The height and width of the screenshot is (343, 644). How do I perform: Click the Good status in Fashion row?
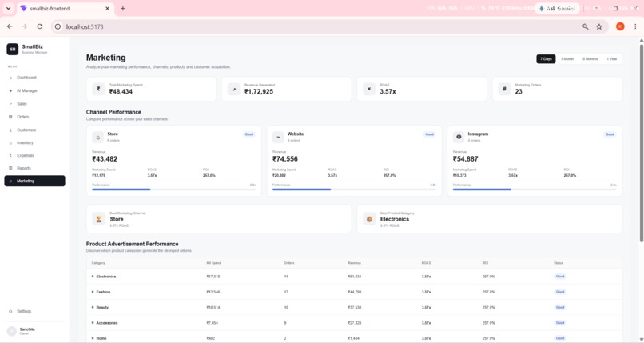(560, 292)
